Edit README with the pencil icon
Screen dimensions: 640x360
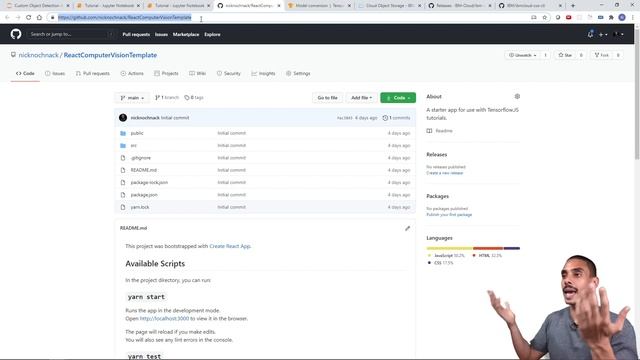pyautogui.click(x=407, y=228)
